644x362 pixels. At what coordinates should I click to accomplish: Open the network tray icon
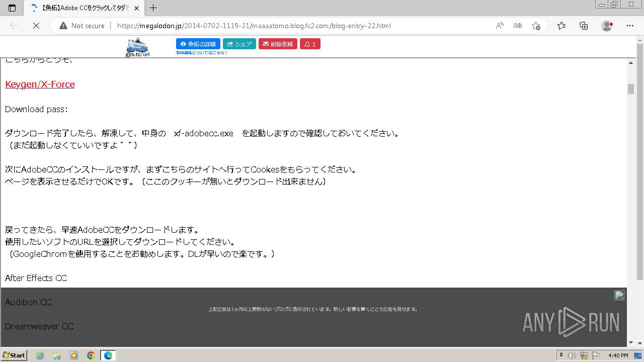[584, 355]
